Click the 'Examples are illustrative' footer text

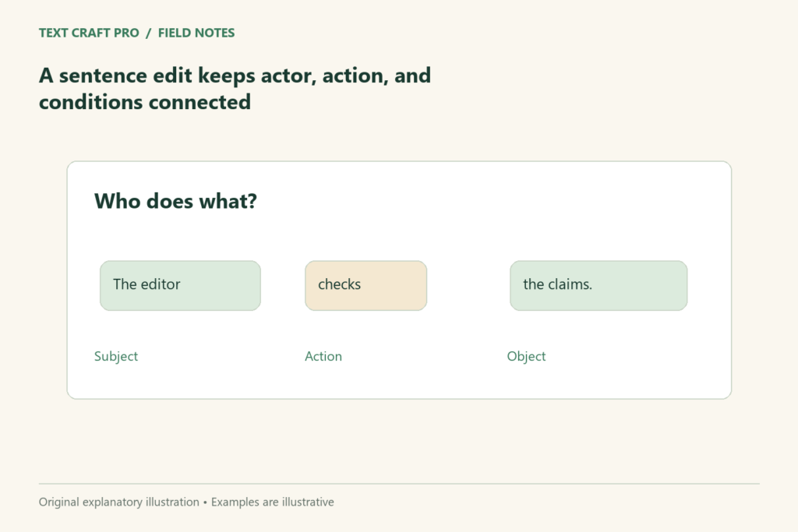[x=273, y=502]
